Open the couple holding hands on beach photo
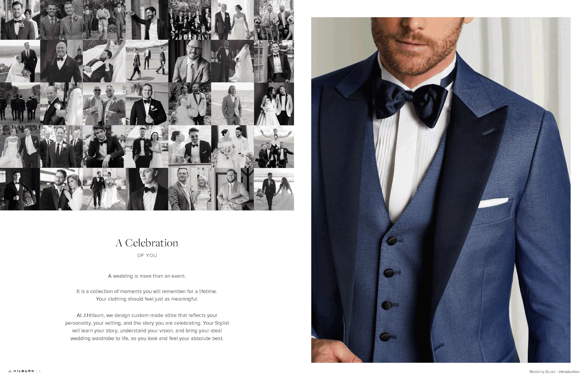 (x=274, y=189)
